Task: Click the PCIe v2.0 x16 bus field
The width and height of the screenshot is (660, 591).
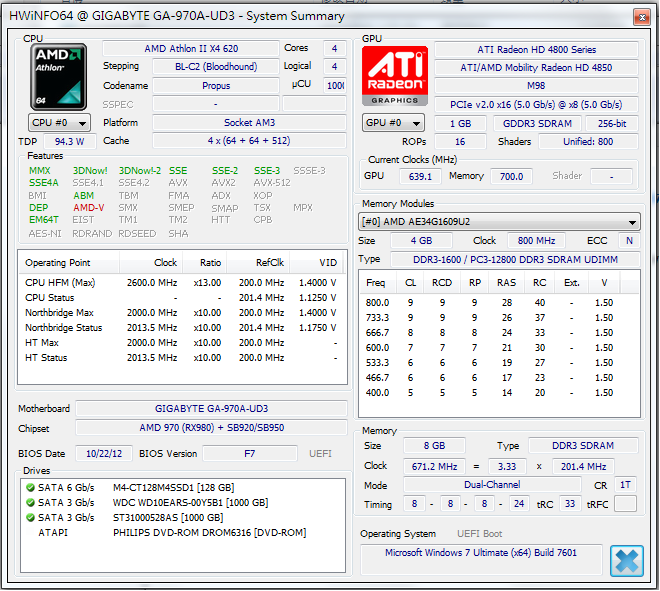Action: point(537,105)
